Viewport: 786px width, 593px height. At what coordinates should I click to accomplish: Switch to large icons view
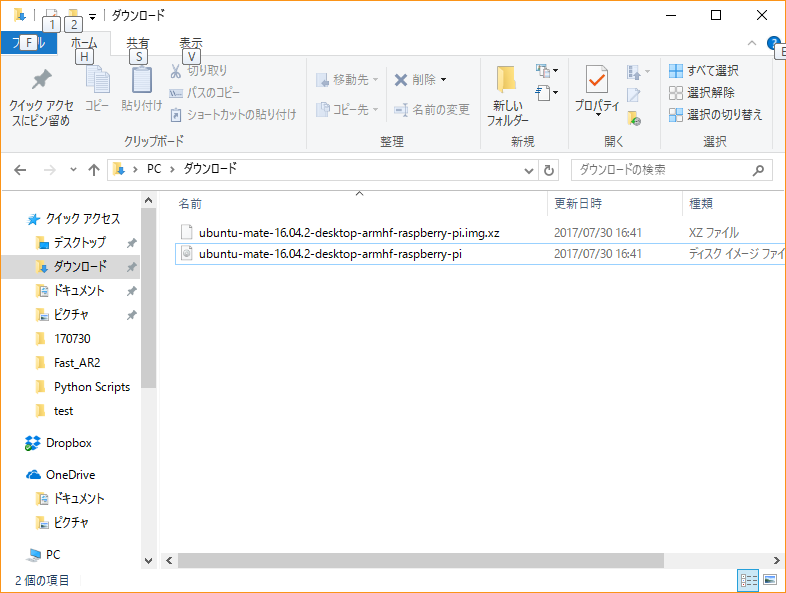pyautogui.click(x=770, y=580)
